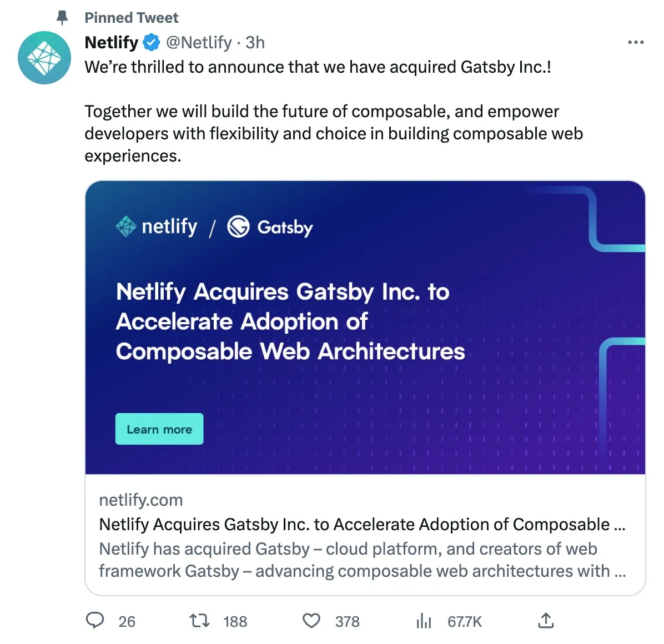Open the tweet options menu via ellipsis icon
664x644 pixels.
pyautogui.click(x=635, y=42)
